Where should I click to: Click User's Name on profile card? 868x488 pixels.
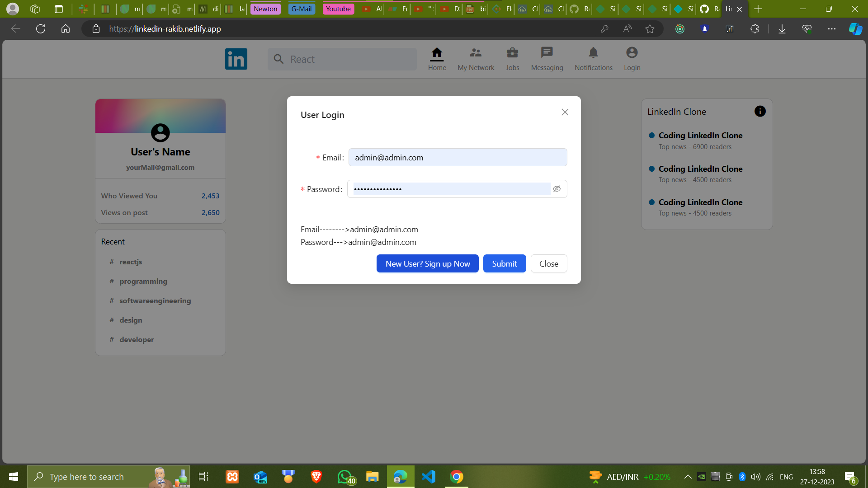pos(160,152)
